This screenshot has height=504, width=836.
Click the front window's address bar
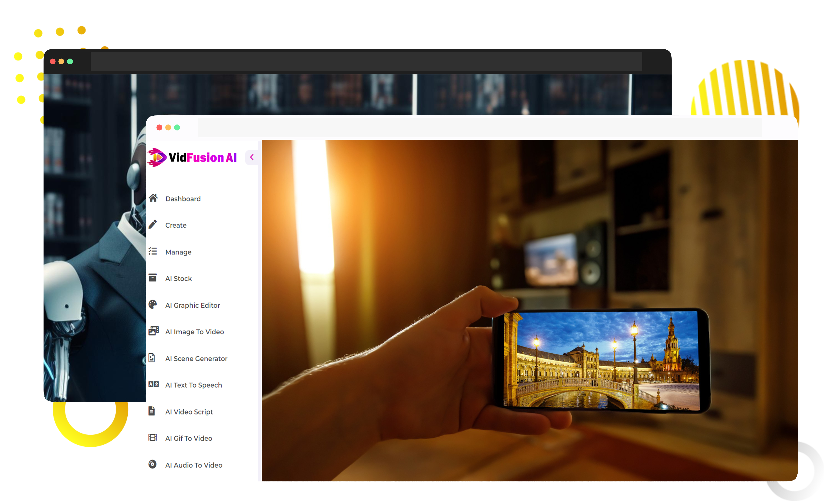tap(480, 127)
